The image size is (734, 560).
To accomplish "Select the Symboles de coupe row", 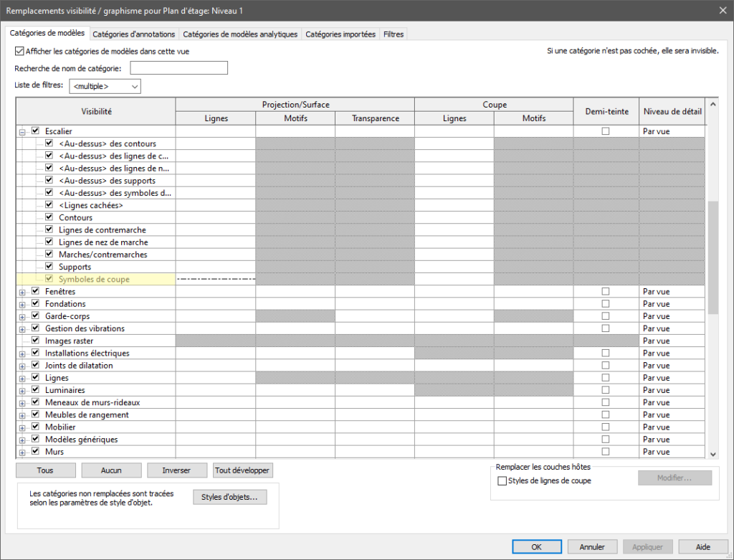I will pos(96,279).
